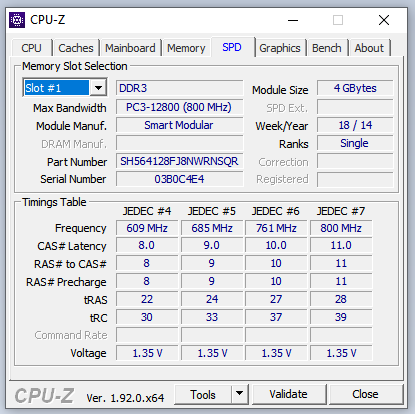Click the 4 GBytes module size value

click(x=355, y=88)
